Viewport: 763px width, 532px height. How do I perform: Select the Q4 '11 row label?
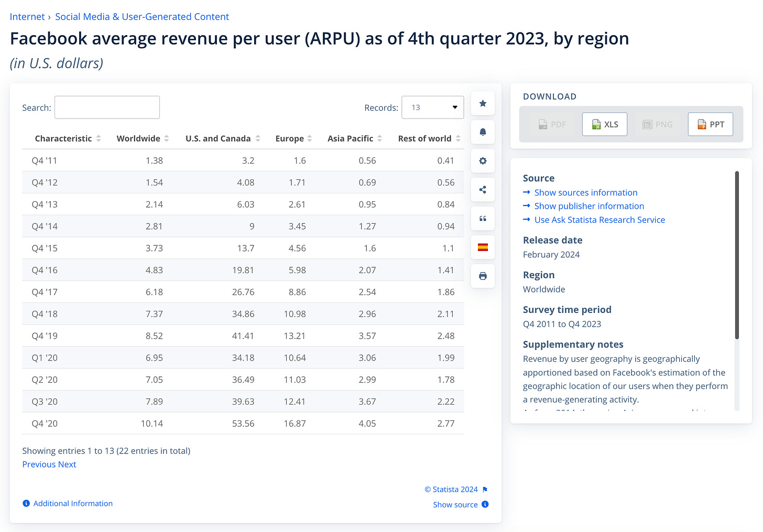pos(45,160)
